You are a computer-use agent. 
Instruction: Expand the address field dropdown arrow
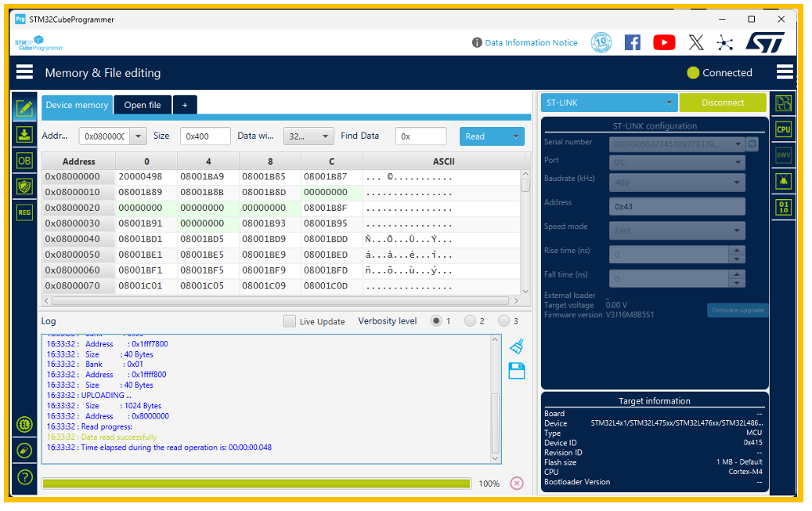point(139,136)
